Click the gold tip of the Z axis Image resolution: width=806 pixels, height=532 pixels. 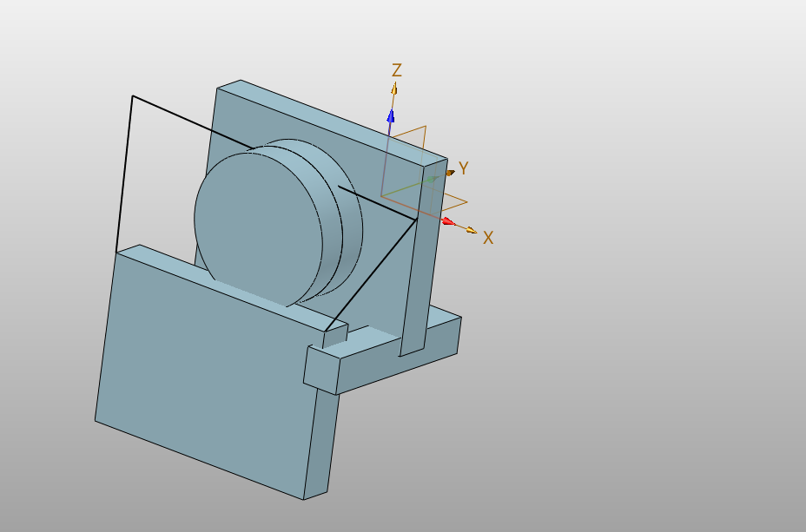[x=393, y=89]
